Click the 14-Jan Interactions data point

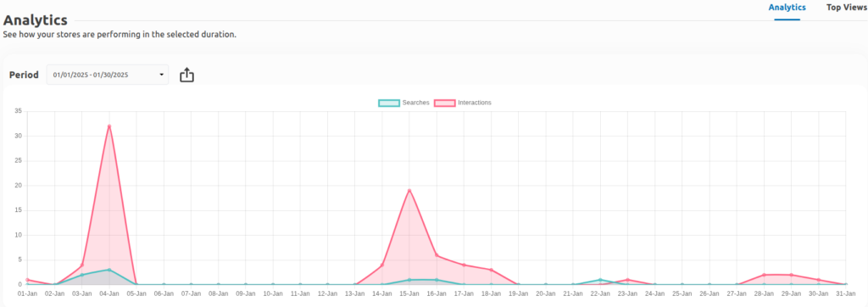[382, 265]
